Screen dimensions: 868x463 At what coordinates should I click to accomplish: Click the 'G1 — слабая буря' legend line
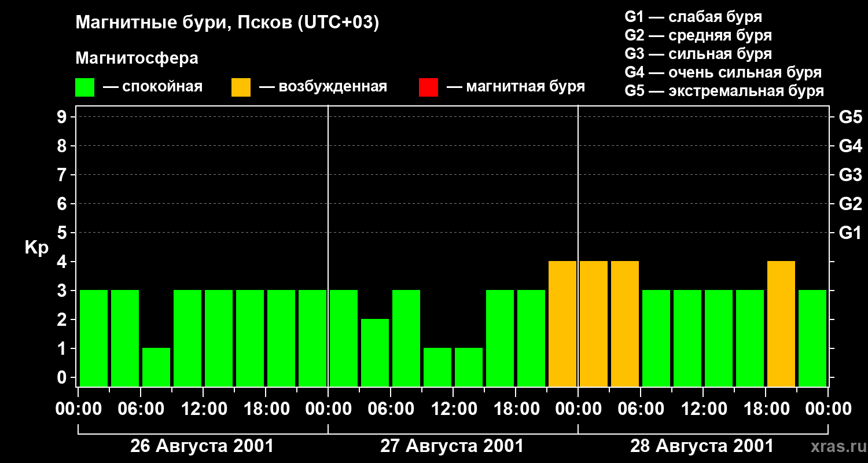click(693, 17)
